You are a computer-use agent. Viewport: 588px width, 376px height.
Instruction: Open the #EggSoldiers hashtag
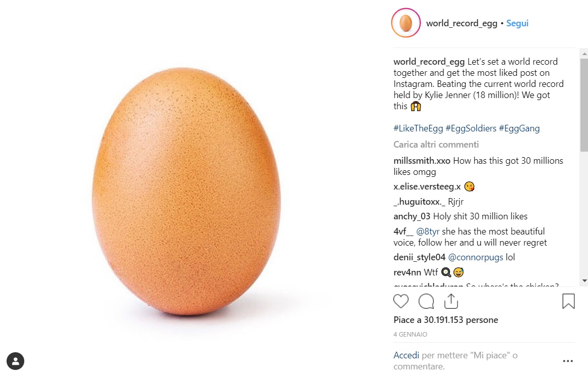(471, 128)
